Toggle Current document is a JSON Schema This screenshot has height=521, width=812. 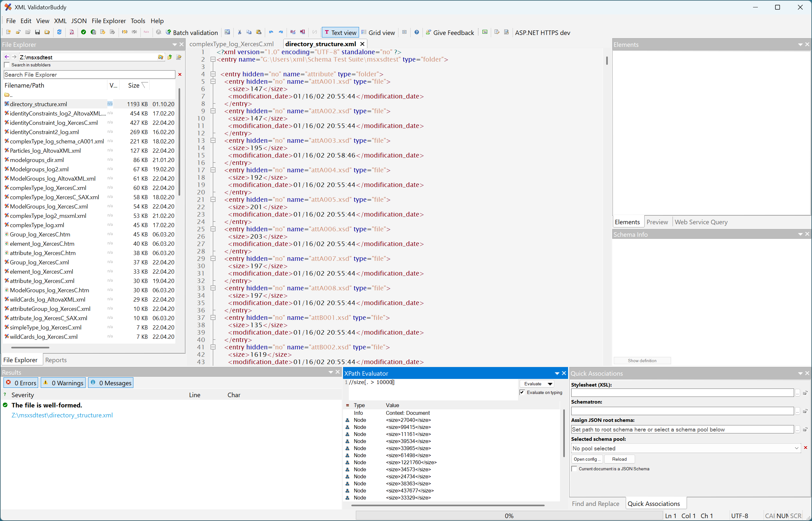[x=574, y=469]
